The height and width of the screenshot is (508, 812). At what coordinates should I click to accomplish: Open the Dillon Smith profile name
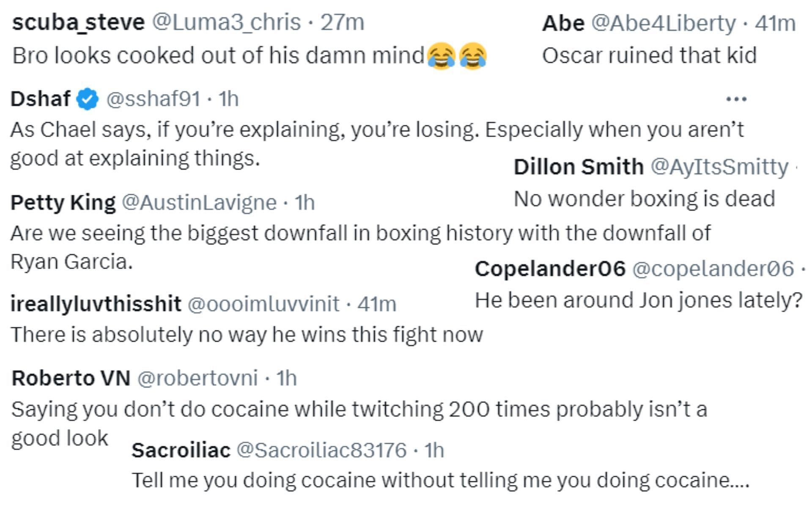(x=579, y=167)
